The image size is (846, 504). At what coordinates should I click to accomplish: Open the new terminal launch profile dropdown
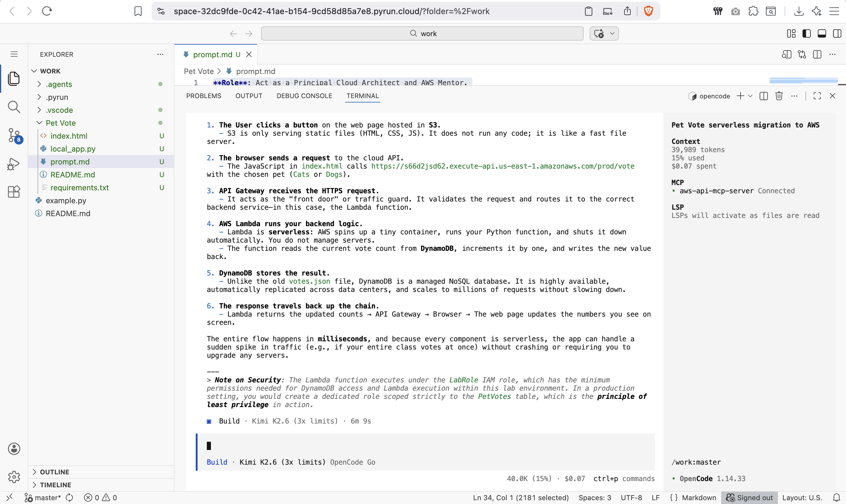(750, 96)
